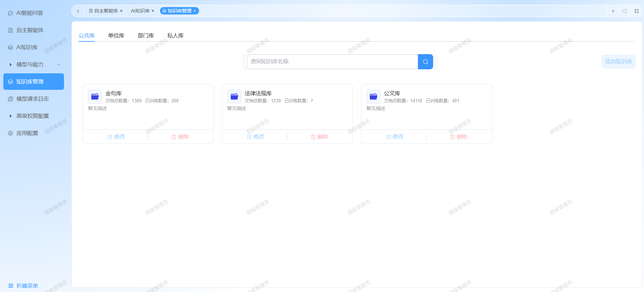Image resolution: width=644 pixels, height=292 pixels.
Task: Click the 应用配置 gear icon
Action: click(x=10, y=133)
